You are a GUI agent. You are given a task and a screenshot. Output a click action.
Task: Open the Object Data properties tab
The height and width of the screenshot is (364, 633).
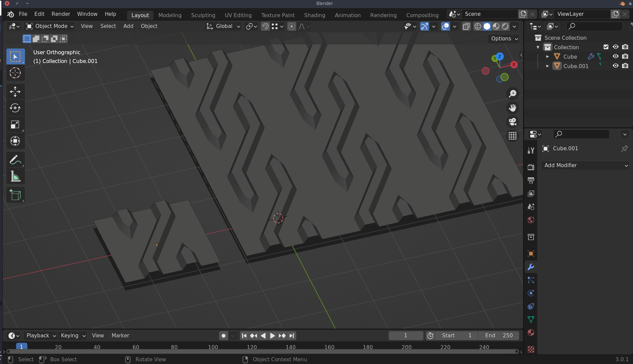[x=531, y=319]
